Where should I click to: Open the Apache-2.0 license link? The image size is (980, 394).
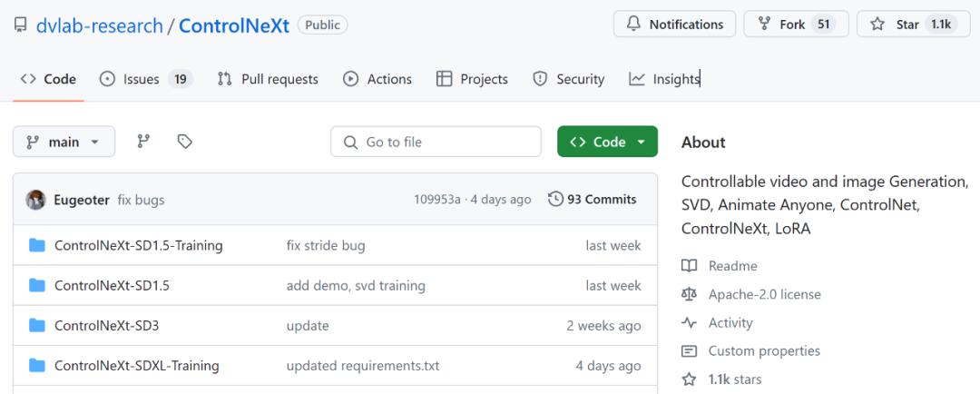click(x=764, y=294)
